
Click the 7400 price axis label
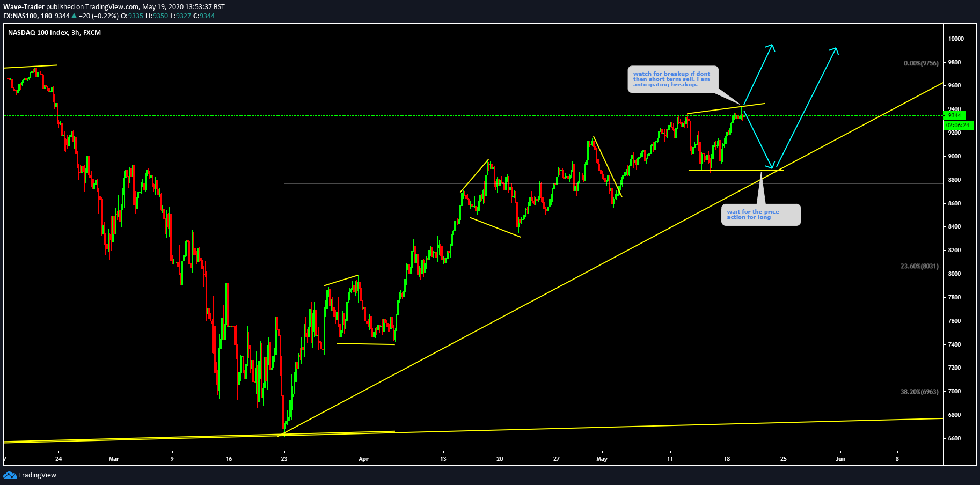coord(954,344)
